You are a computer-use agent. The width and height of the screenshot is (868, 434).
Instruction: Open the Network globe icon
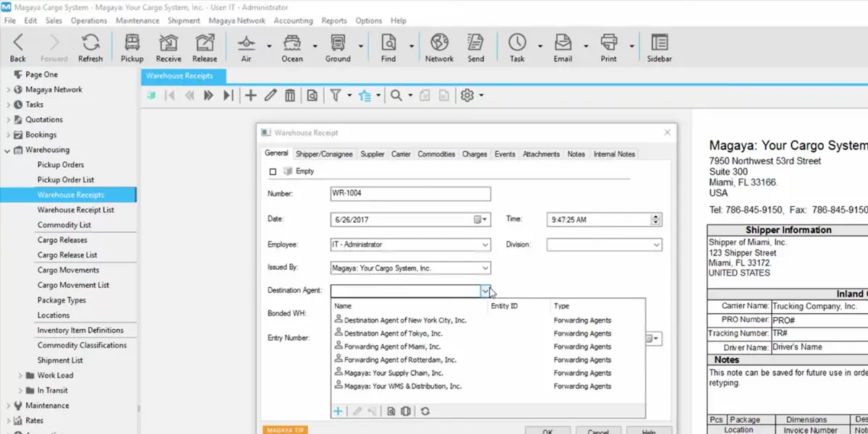(x=439, y=42)
